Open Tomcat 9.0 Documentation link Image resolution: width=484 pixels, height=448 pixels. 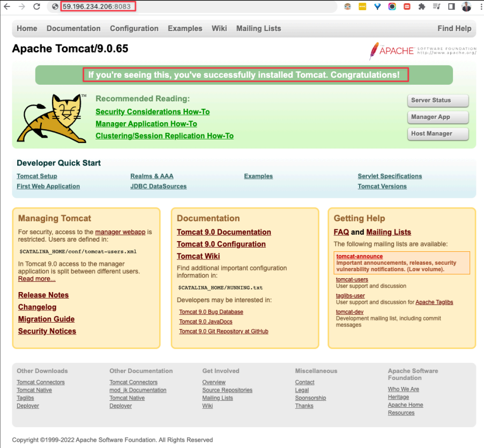point(224,232)
